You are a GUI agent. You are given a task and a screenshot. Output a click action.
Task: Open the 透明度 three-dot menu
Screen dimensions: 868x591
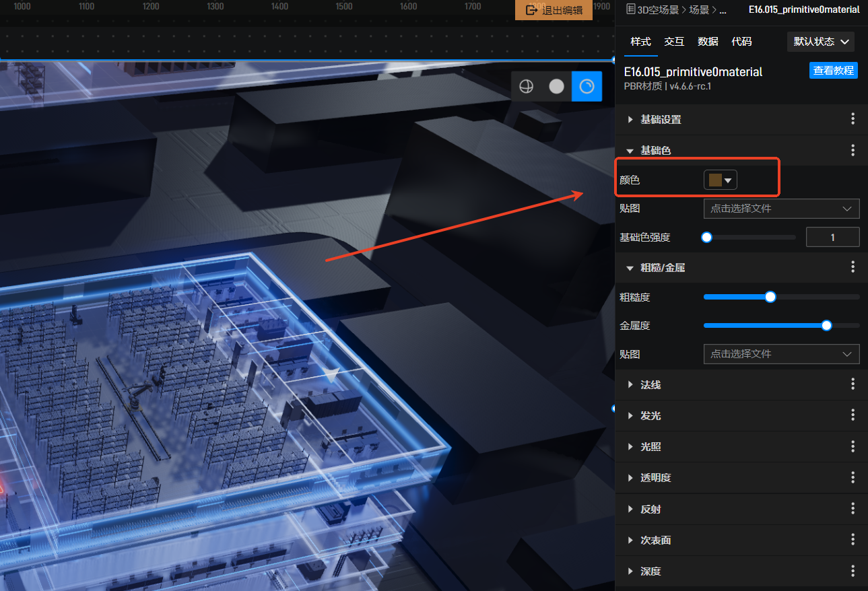pyautogui.click(x=853, y=477)
